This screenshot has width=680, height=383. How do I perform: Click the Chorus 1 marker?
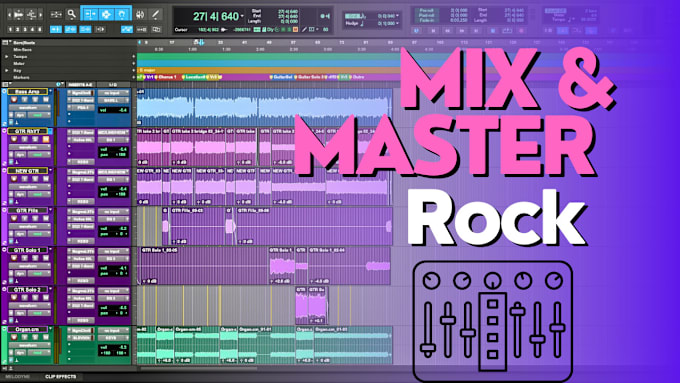pos(167,77)
